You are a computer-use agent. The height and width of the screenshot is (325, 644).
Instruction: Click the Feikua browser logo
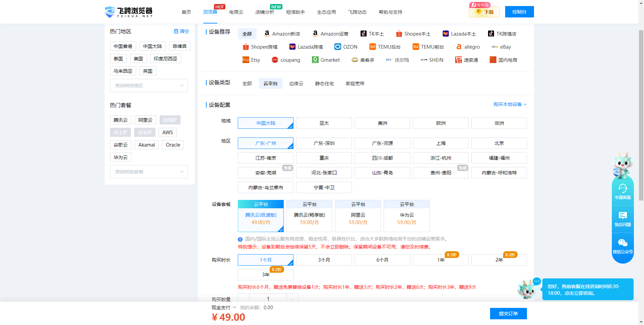point(129,12)
